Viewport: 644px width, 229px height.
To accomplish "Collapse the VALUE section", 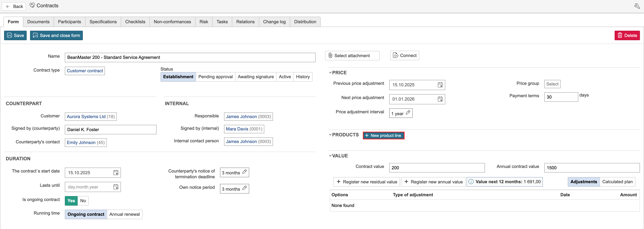I will pos(330,156).
